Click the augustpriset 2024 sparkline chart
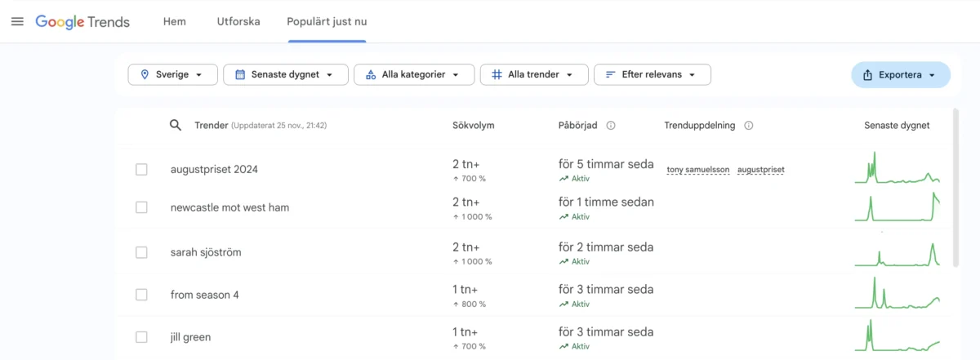Viewport: 980px width, 360px height. [898, 167]
